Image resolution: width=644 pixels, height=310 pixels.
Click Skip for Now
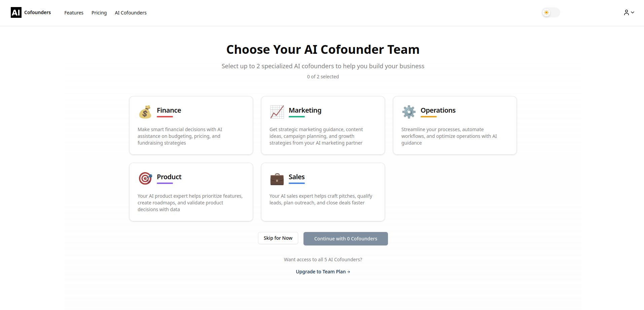278,238
